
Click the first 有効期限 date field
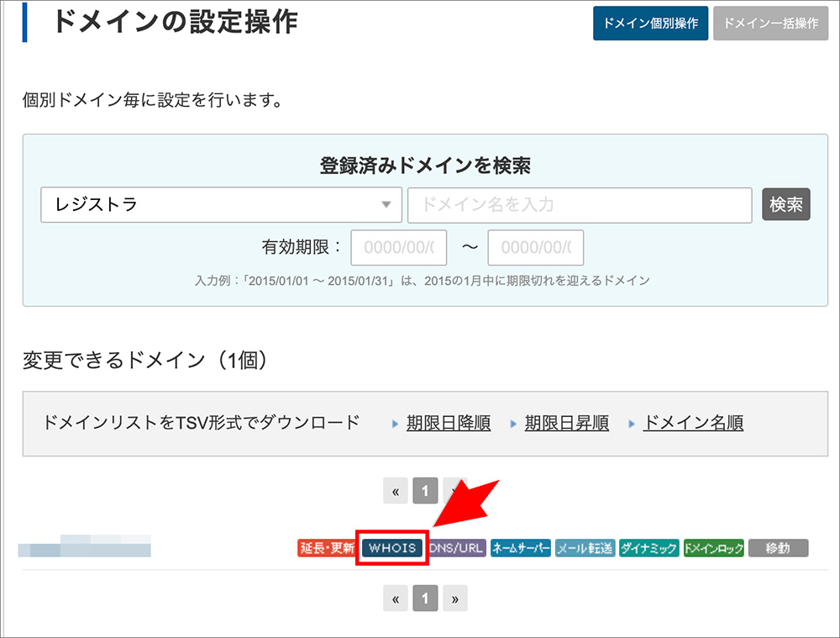399,247
